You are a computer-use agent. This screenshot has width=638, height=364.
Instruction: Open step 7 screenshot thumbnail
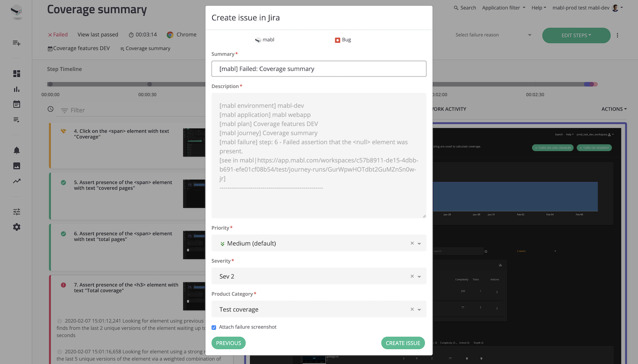tap(194, 296)
